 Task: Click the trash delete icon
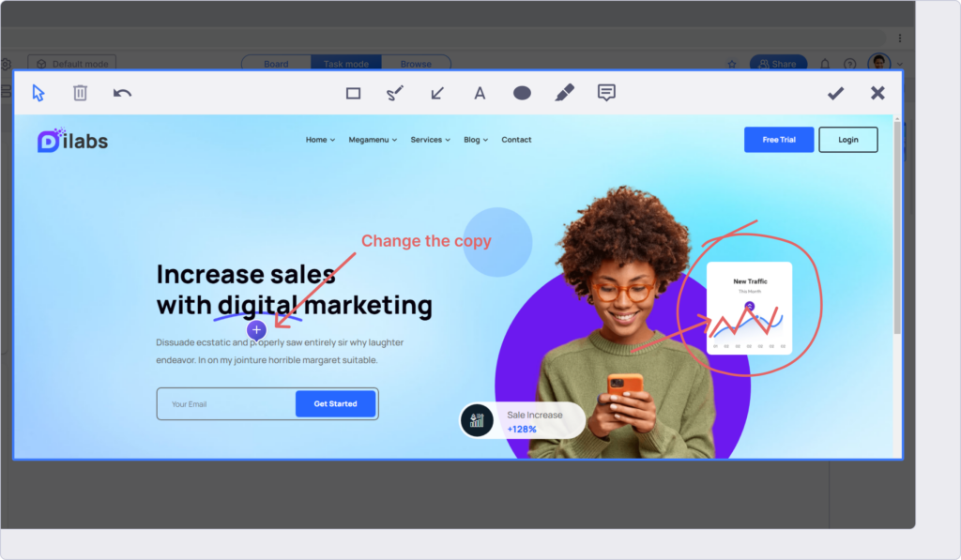(x=80, y=93)
